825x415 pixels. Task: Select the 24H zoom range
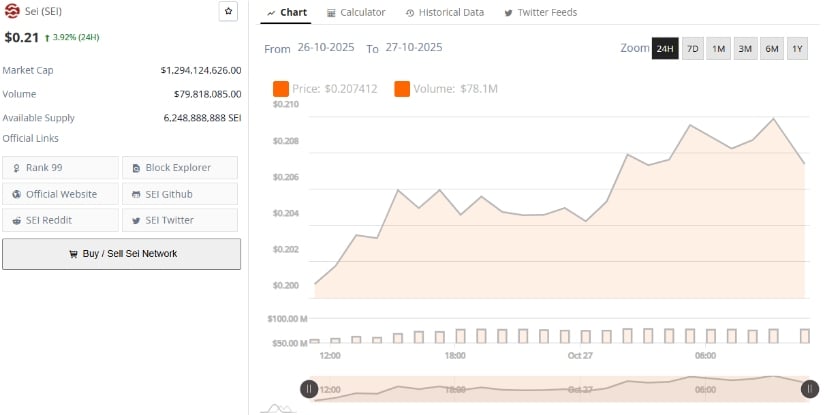pos(665,49)
